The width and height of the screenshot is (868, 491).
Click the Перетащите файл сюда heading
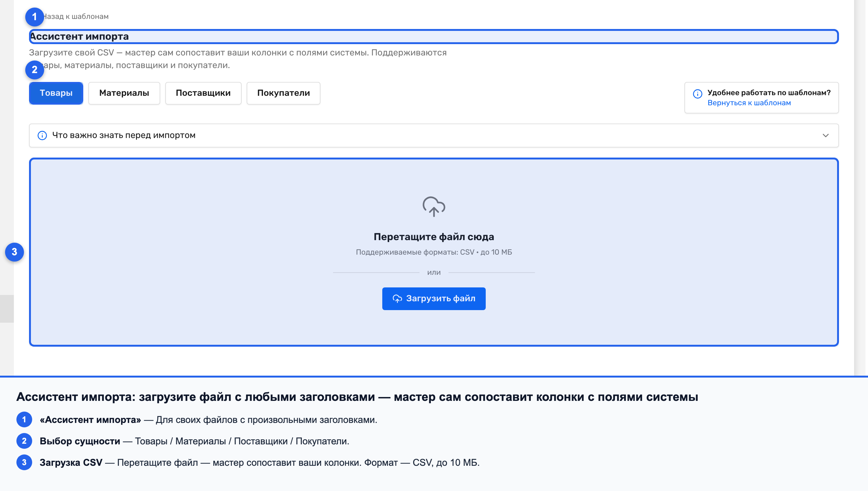pos(434,237)
